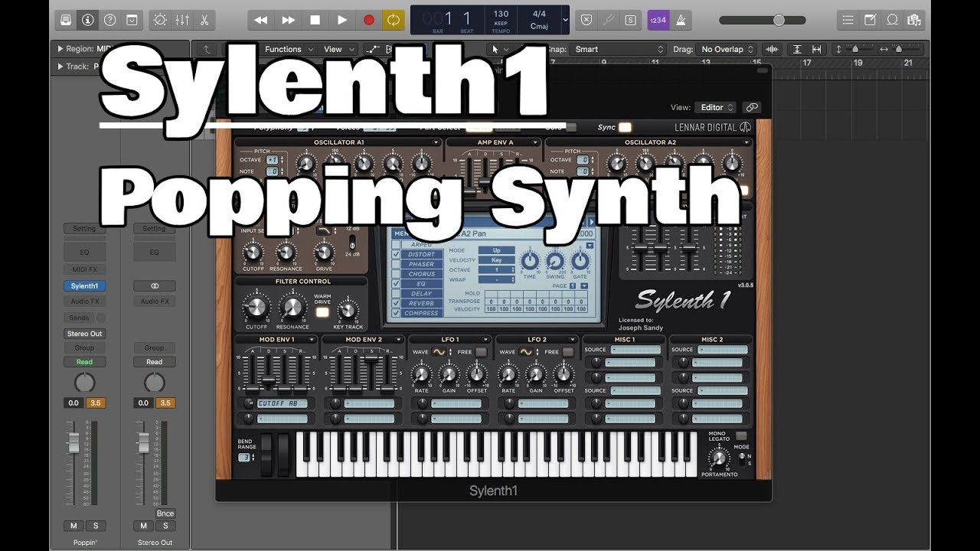The height and width of the screenshot is (551, 980).
Task: Solo the Stereo Out channel strip
Action: tap(165, 526)
